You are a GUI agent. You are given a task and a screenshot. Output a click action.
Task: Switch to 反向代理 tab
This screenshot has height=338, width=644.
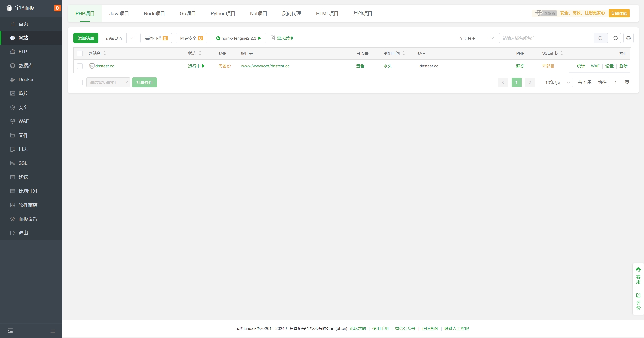tap(291, 13)
